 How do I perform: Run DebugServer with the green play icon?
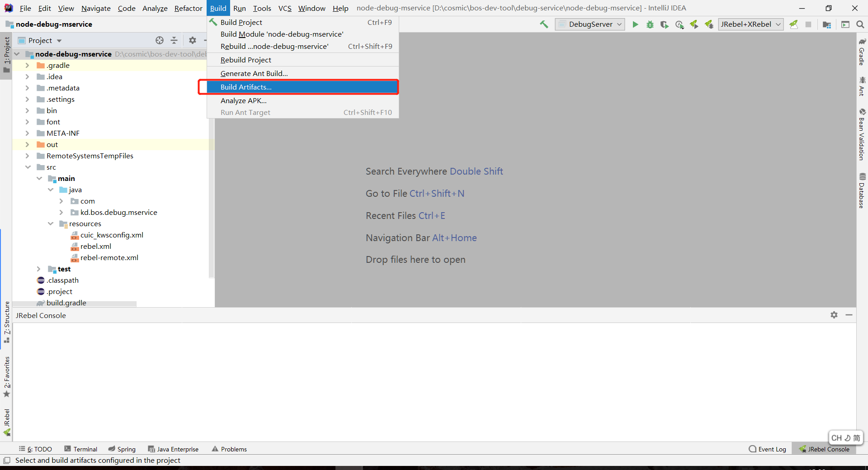pyautogui.click(x=635, y=24)
